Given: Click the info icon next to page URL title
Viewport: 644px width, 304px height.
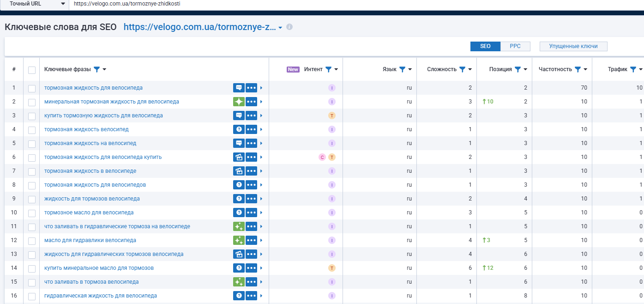Looking at the screenshot, I should click(x=289, y=27).
